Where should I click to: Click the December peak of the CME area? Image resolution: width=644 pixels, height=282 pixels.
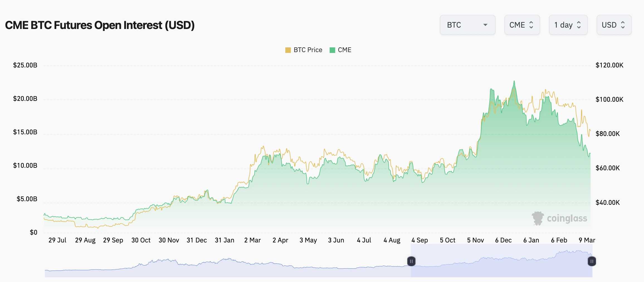pyautogui.click(x=514, y=81)
